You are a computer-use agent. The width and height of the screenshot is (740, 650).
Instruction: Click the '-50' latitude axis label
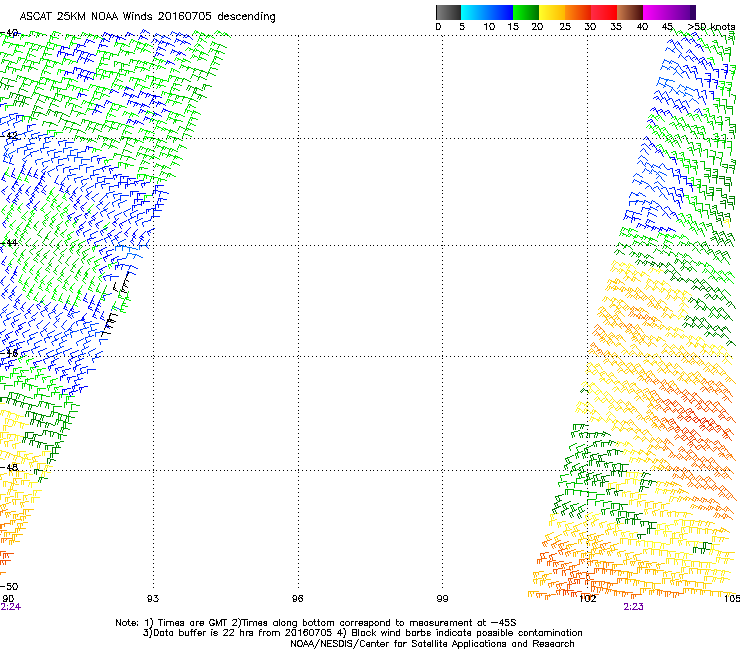(x=9, y=587)
